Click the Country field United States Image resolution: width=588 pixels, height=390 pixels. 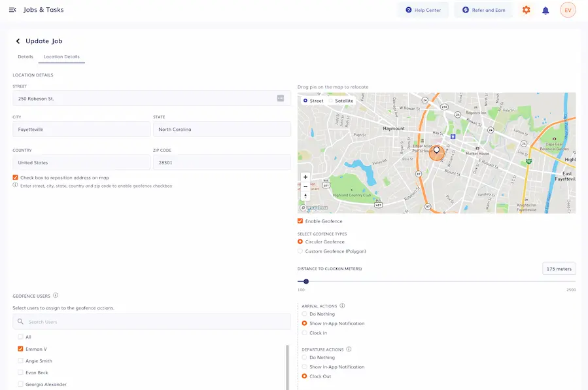coord(81,162)
